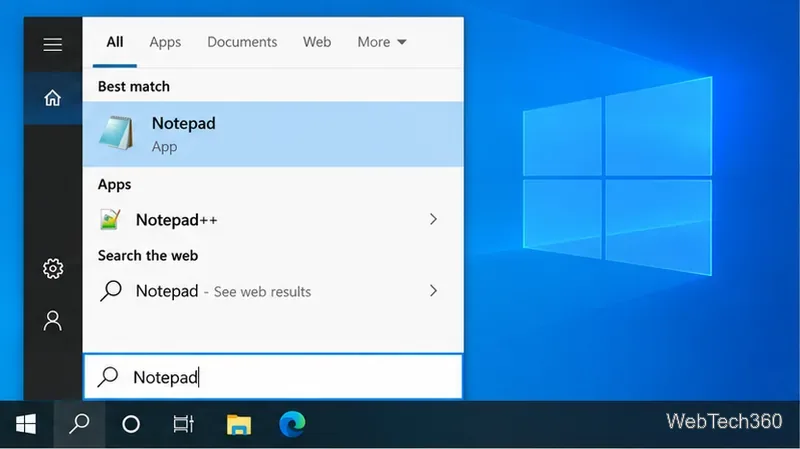Switch to the All tab
Viewport: 800px width, 449px height.
(115, 42)
